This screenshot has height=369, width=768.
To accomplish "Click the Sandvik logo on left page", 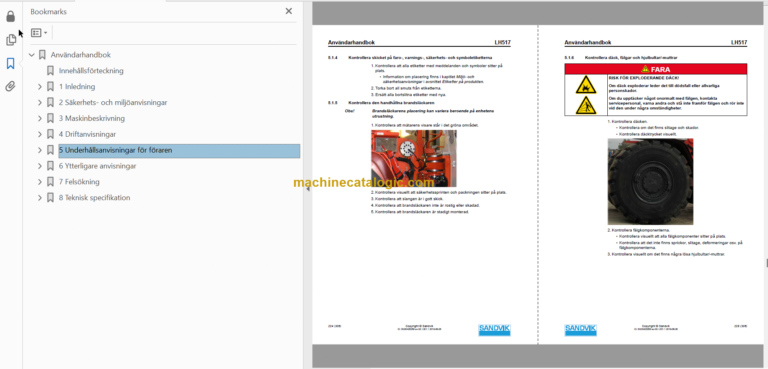I will point(494,330).
